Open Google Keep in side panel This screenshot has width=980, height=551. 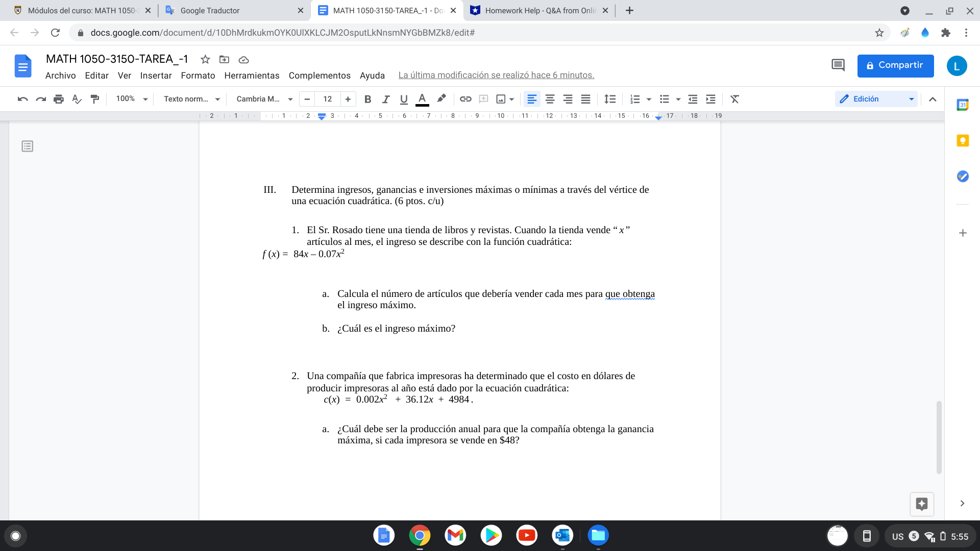(963, 140)
